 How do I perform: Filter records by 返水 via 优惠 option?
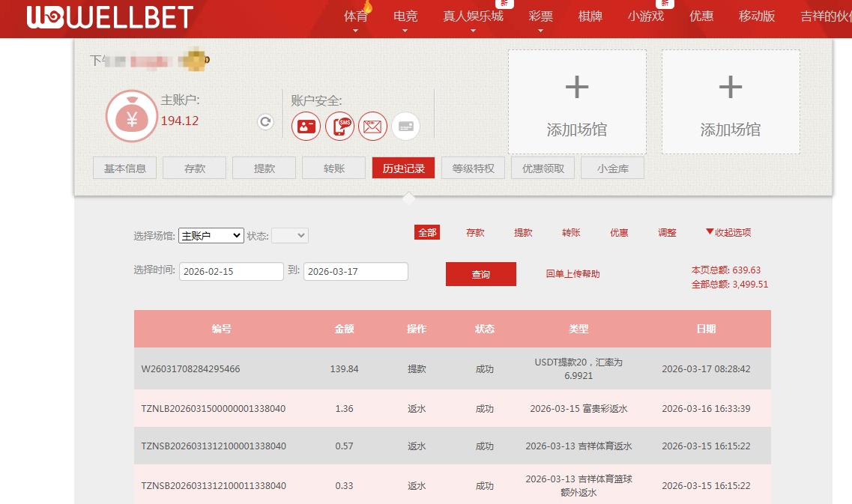coord(619,232)
